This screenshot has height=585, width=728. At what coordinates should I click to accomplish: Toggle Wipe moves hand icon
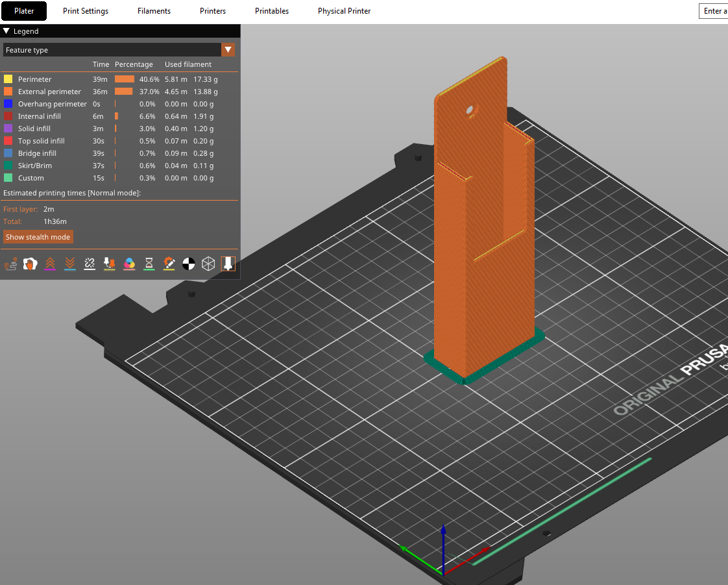point(30,264)
